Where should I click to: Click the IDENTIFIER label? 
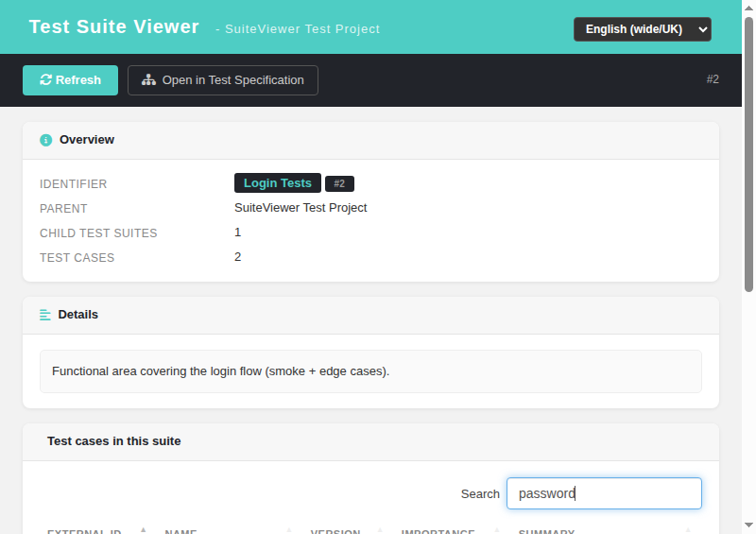coord(74,183)
